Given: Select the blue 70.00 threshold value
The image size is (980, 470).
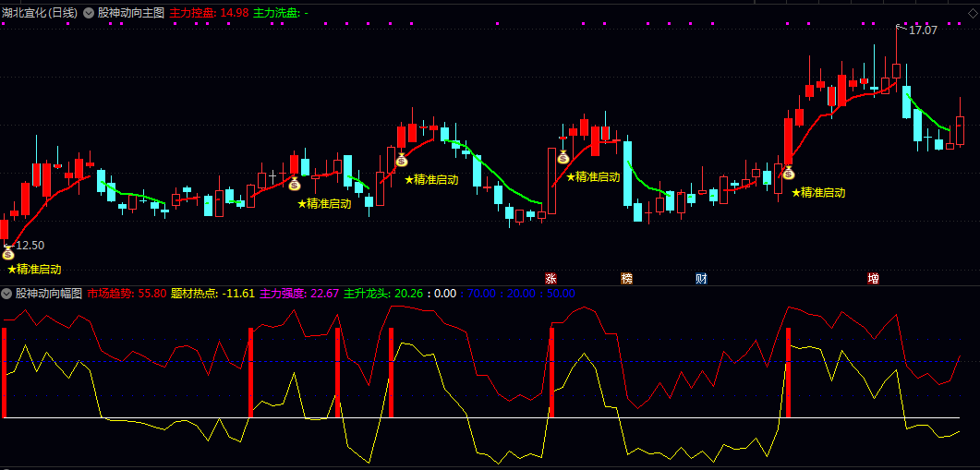Looking at the screenshot, I should 480,294.
